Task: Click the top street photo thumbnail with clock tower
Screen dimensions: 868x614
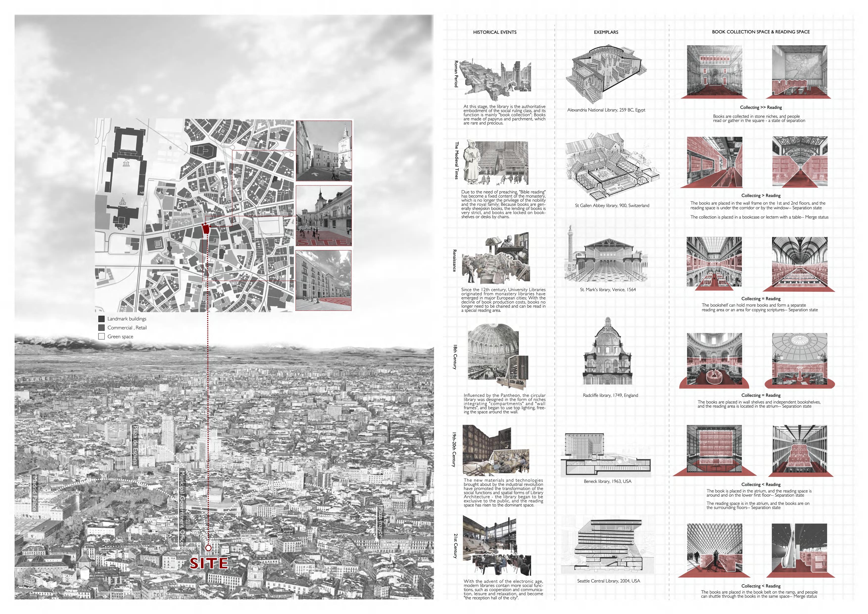Action: (324, 151)
